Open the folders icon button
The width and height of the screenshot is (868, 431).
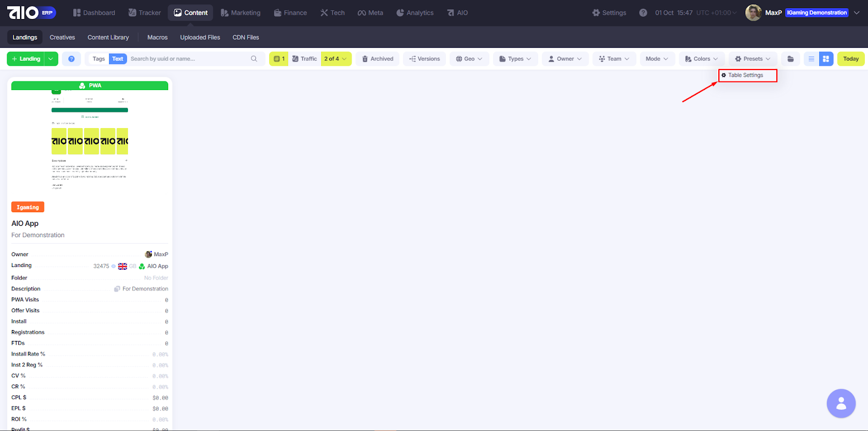click(790, 59)
